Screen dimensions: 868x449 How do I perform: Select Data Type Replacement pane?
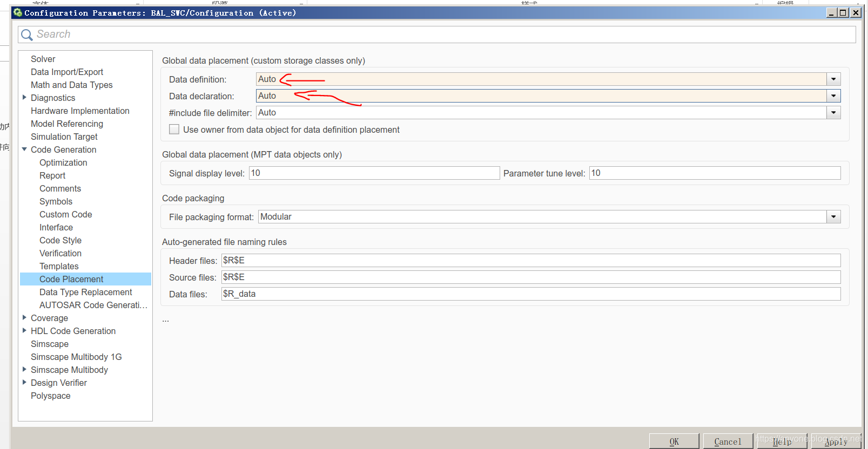[x=85, y=292]
